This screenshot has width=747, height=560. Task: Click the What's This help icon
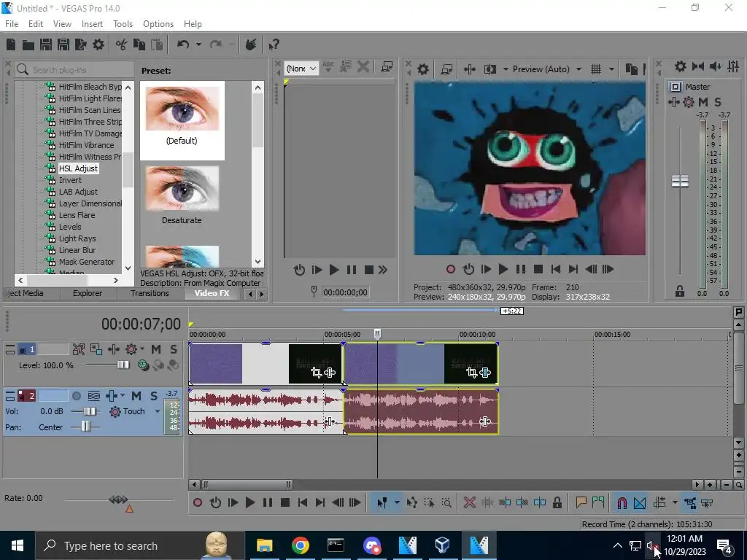pos(274,44)
